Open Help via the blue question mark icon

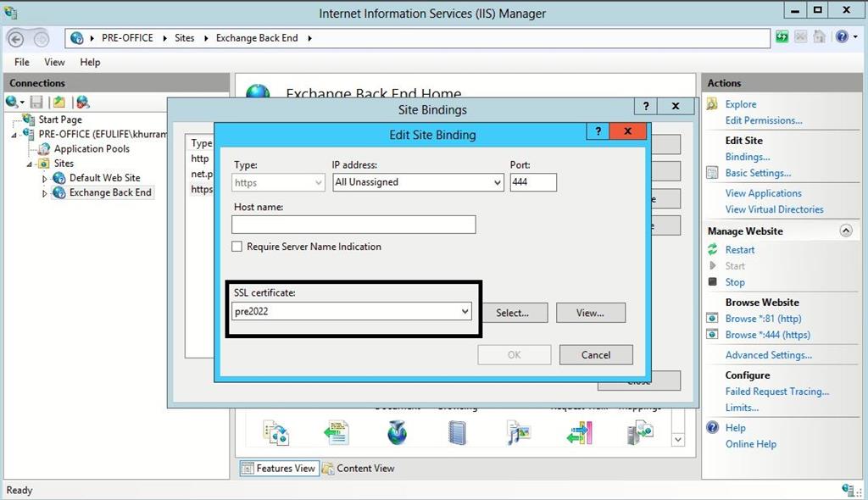(841, 36)
